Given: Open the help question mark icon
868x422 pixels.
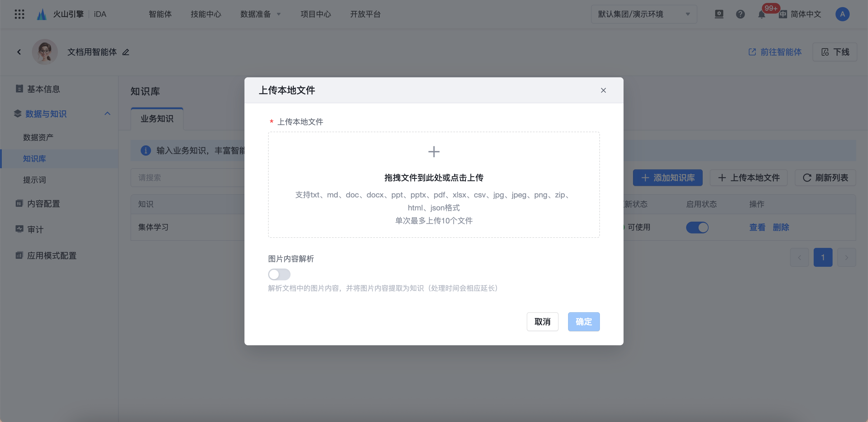Looking at the screenshot, I should click(740, 14).
